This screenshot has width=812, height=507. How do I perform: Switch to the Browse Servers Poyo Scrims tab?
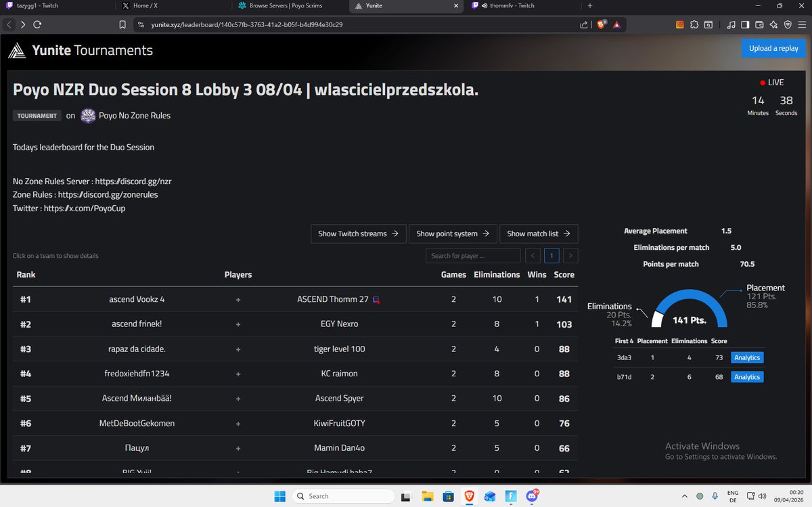pos(290,5)
